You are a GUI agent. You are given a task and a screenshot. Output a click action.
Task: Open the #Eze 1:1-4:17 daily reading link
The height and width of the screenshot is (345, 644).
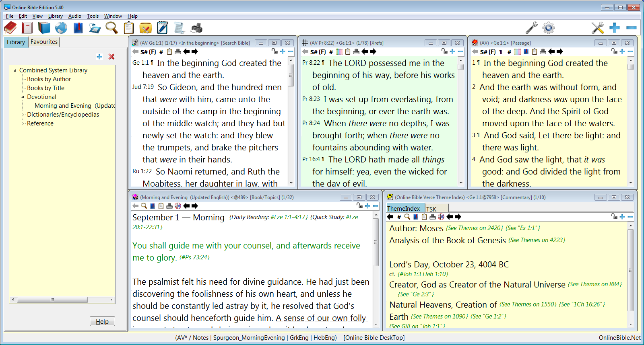[289, 217]
